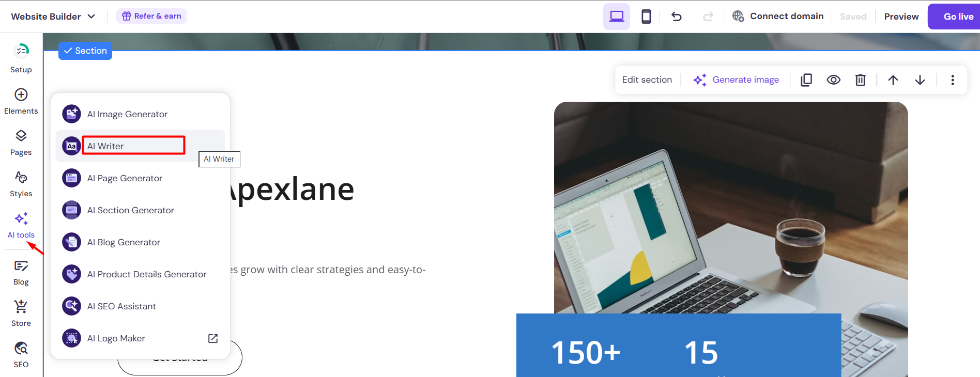Duplicate the section with copy icon
This screenshot has width=980, height=377.
[x=806, y=80]
